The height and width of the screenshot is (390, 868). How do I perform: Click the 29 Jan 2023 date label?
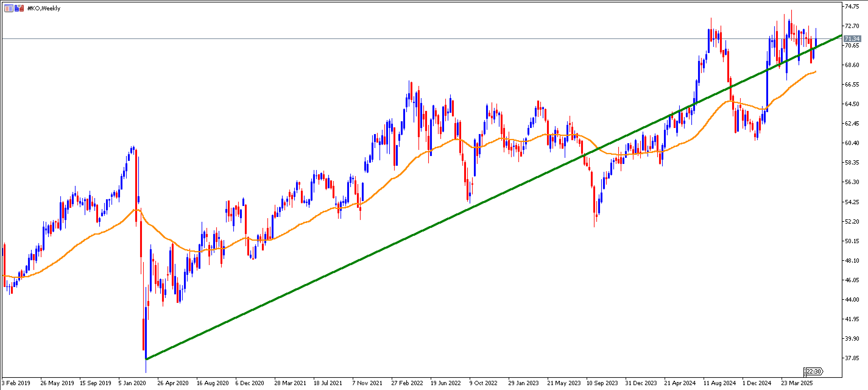523,383
